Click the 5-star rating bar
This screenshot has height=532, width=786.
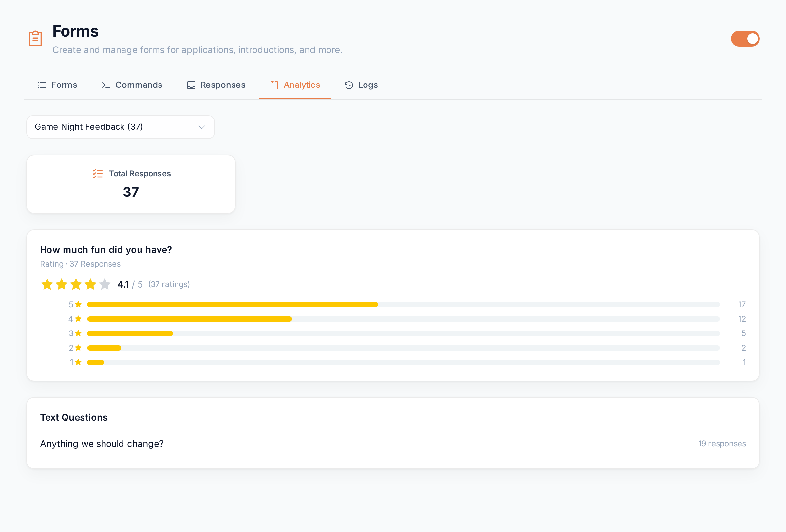[x=403, y=305]
